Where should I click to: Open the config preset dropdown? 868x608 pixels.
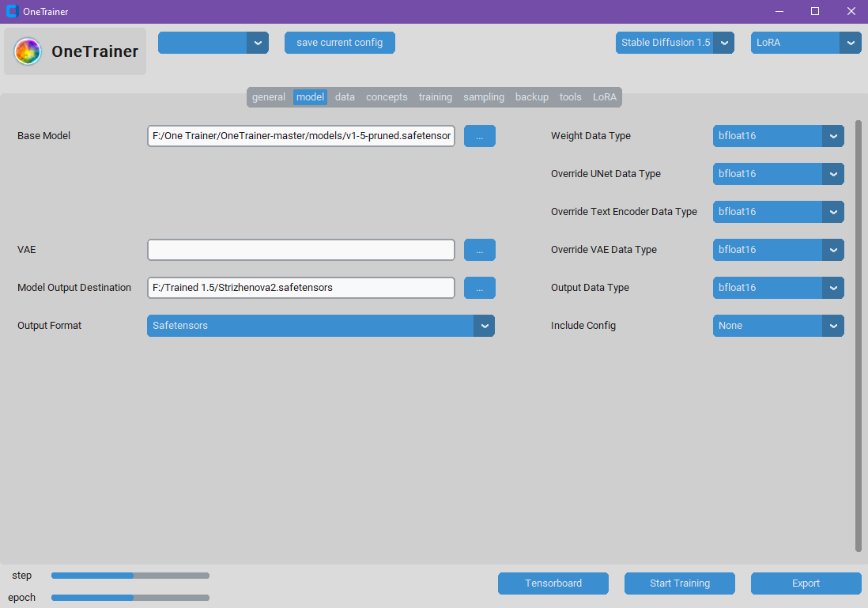213,43
